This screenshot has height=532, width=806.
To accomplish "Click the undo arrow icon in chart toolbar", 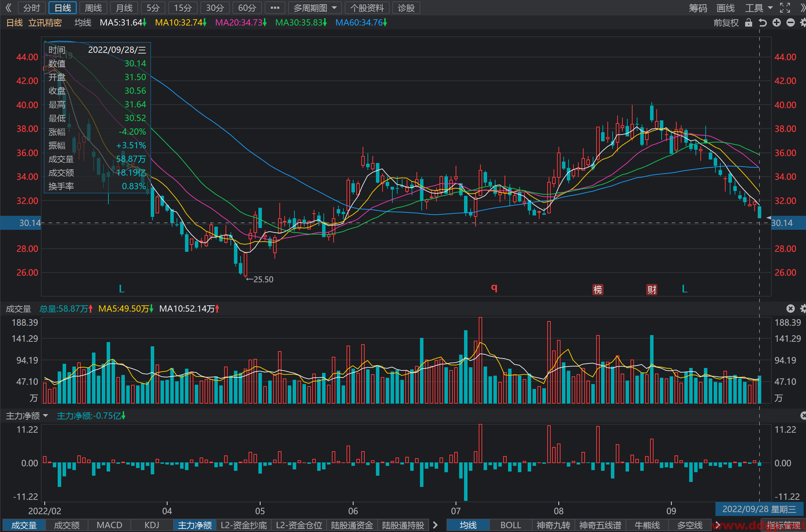I will [763, 23].
